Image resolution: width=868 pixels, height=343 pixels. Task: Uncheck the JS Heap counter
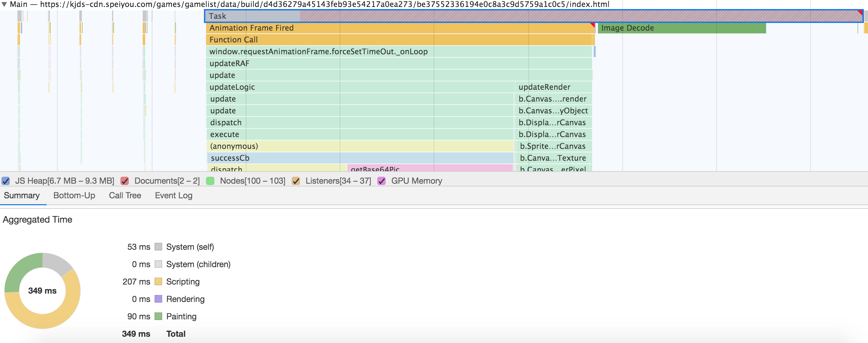(6, 181)
